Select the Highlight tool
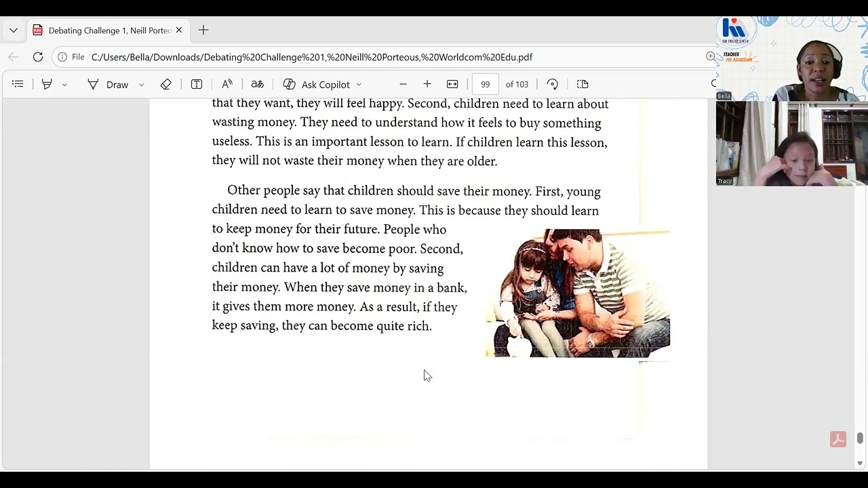868x488 pixels. (47, 84)
